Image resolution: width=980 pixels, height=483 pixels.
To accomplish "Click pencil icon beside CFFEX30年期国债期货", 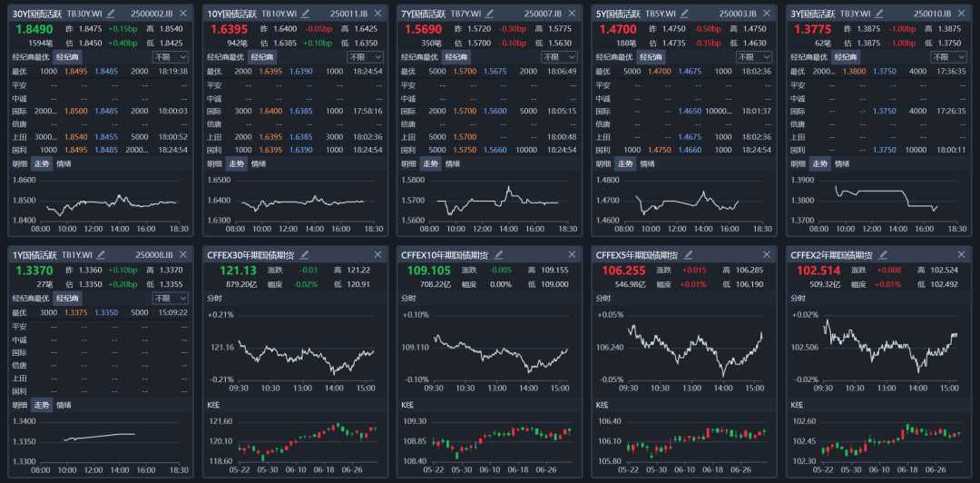I will (x=305, y=254).
